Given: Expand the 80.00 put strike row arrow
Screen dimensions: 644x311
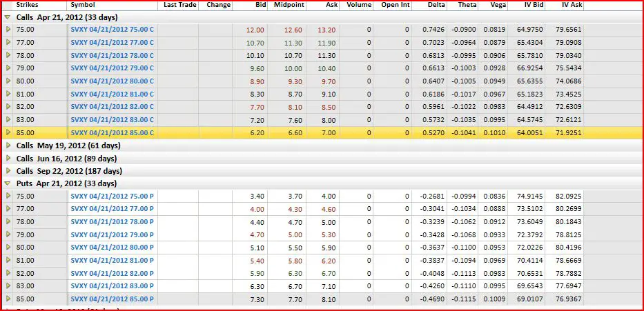Looking at the screenshot, I should [x=8, y=248].
